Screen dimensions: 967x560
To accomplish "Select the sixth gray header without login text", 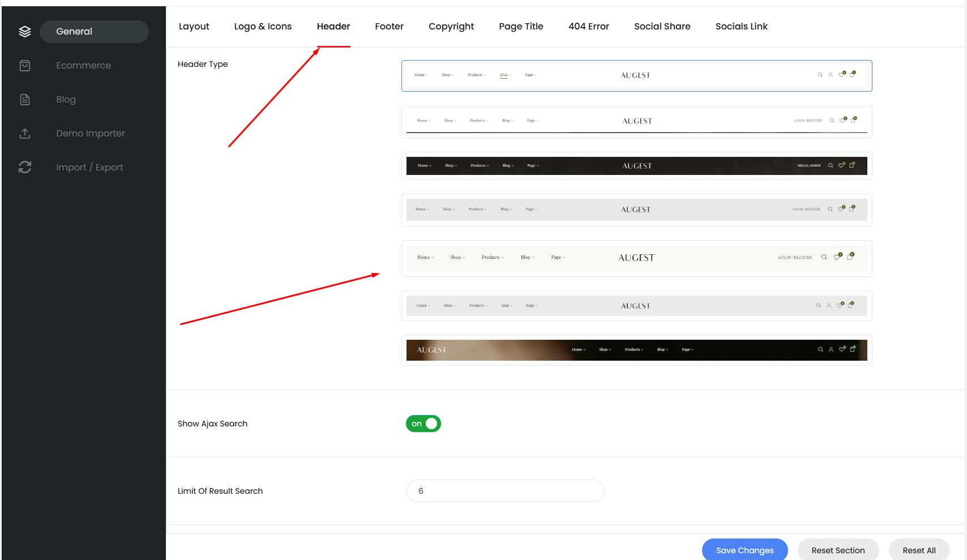I will click(636, 306).
